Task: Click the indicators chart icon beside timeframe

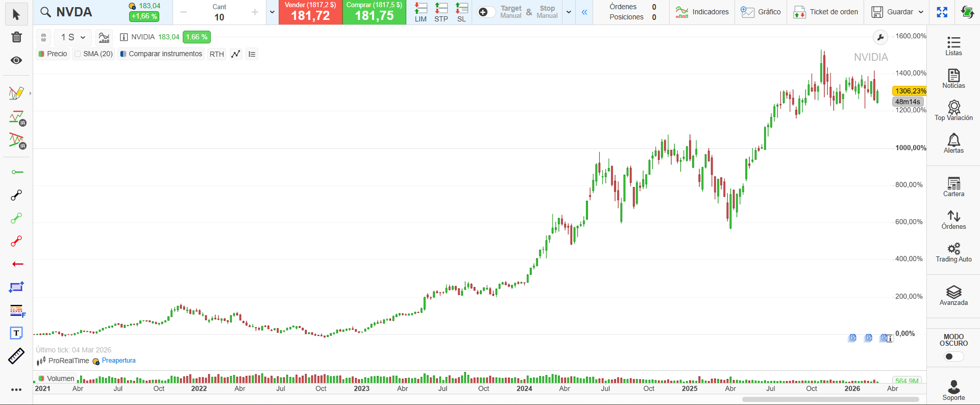Action: point(104,37)
